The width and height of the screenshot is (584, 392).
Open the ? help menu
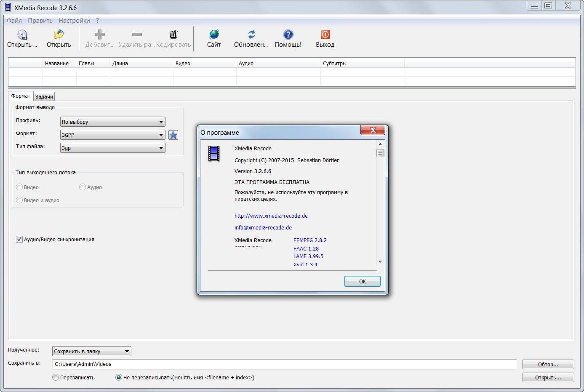[97, 20]
